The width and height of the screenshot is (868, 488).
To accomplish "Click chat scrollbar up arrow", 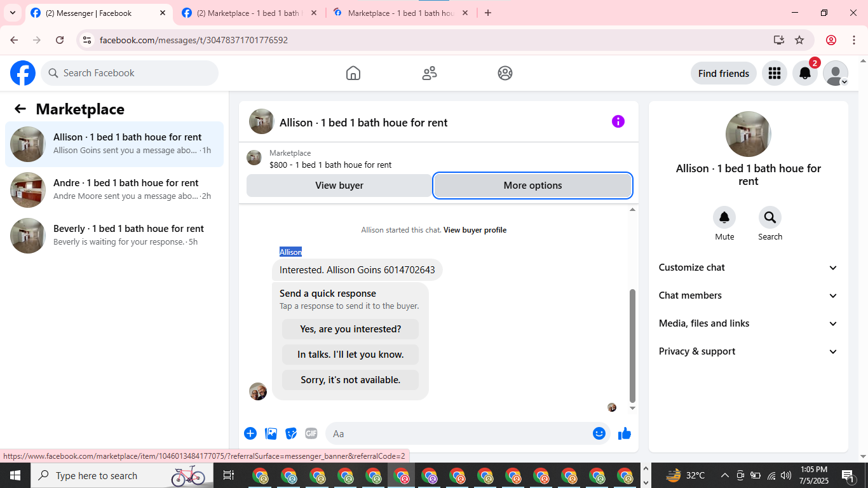I will [x=632, y=210].
